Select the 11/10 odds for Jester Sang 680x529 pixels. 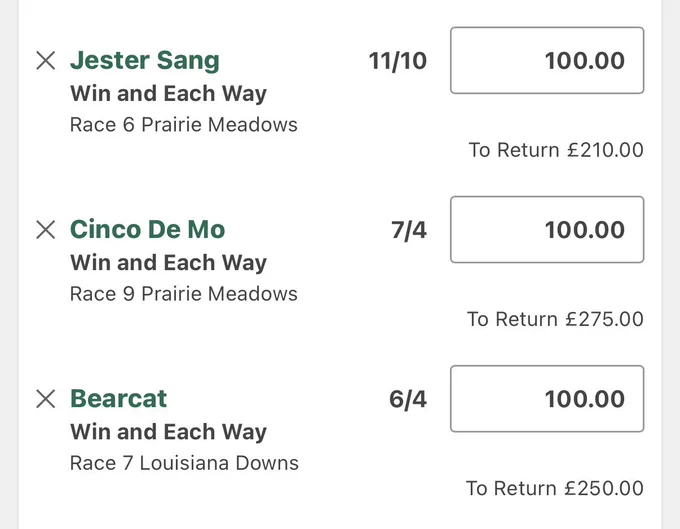[398, 61]
